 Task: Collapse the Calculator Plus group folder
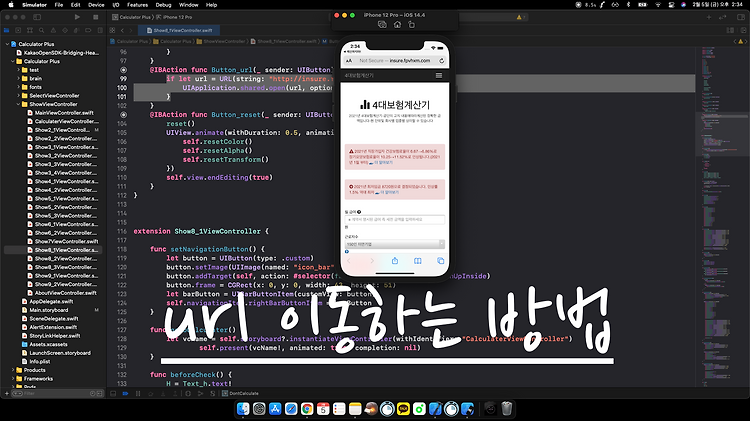pos(13,61)
